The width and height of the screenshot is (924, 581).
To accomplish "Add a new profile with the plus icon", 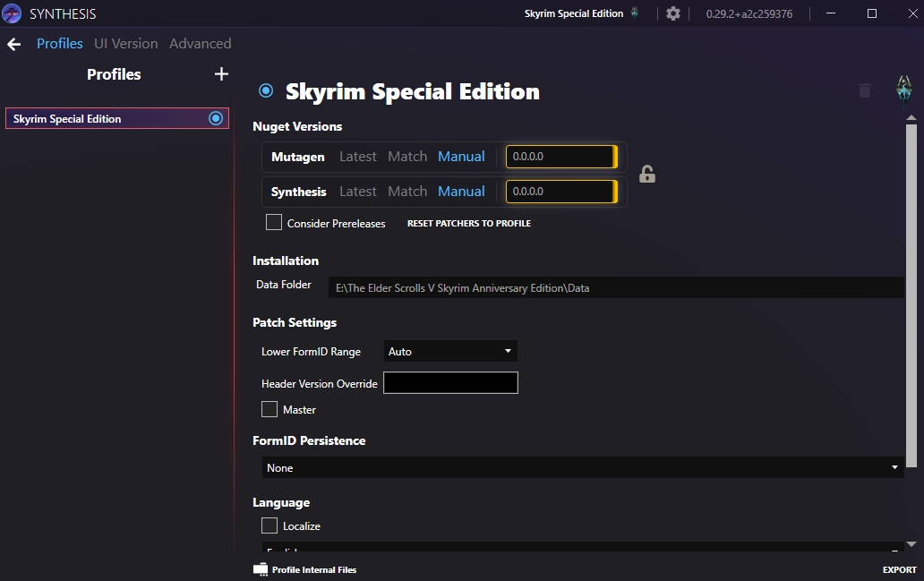I will point(221,74).
